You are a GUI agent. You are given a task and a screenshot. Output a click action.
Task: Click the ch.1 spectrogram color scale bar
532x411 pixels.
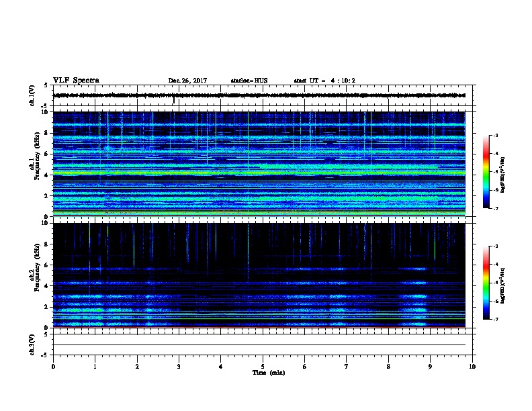pyautogui.click(x=486, y=172)
